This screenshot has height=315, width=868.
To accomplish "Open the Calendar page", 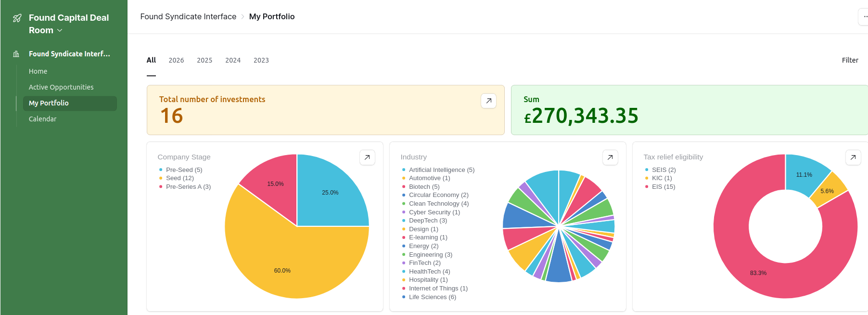I will click(42, 119).
